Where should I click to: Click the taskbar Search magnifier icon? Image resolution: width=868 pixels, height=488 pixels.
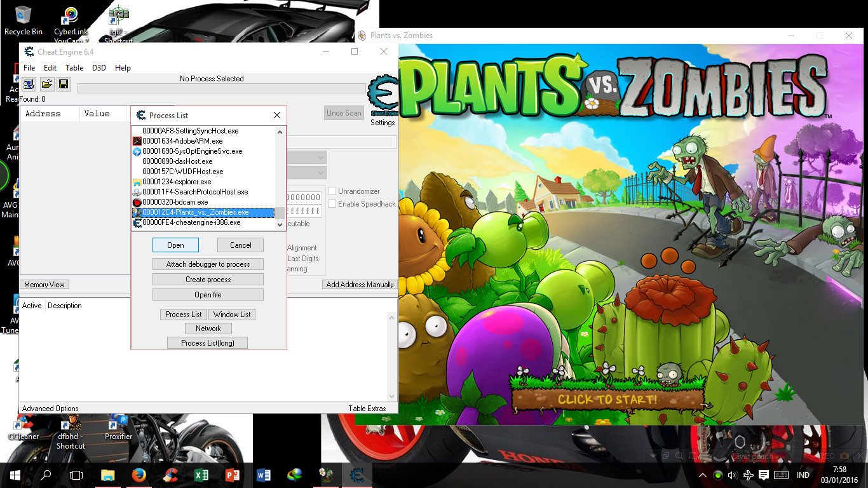pyautogui.click(x=46, y=475)
